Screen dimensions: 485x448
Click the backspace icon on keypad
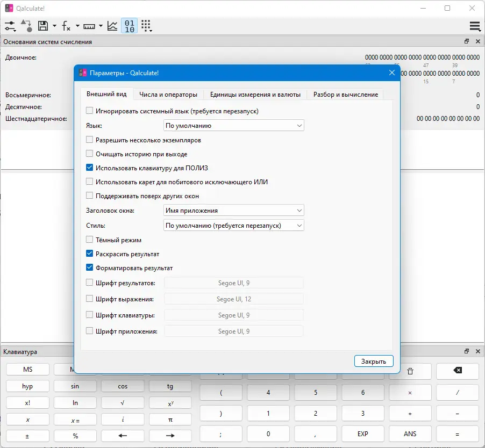(x=458, y=371)
